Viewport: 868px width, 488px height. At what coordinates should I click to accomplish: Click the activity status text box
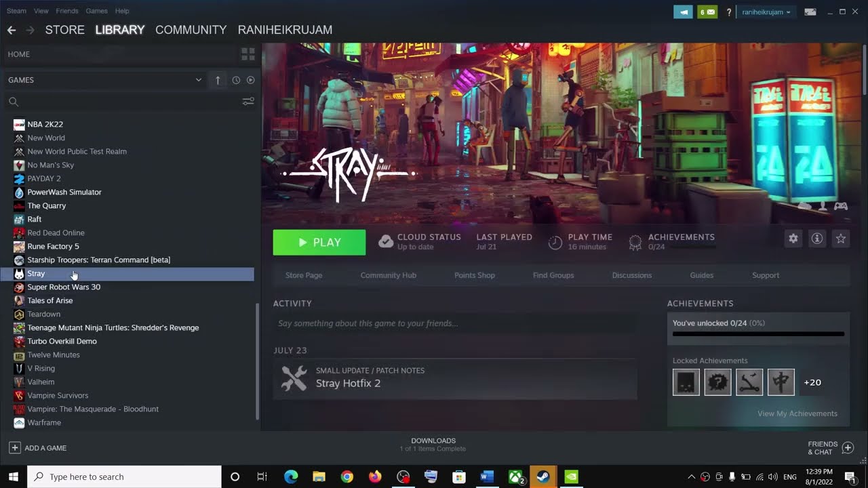(x=455, y=323)
